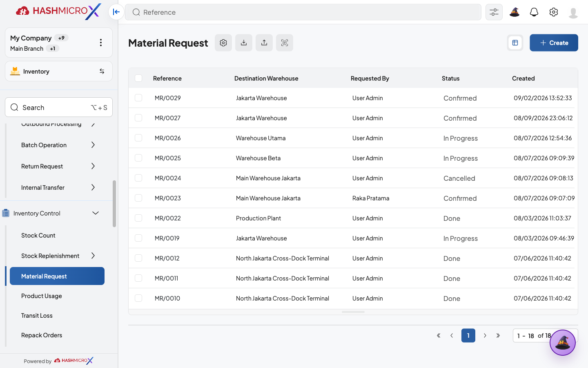588x368 pixels.
Task: Tick the checkbox for MR/0019
Action: (138, 238)
